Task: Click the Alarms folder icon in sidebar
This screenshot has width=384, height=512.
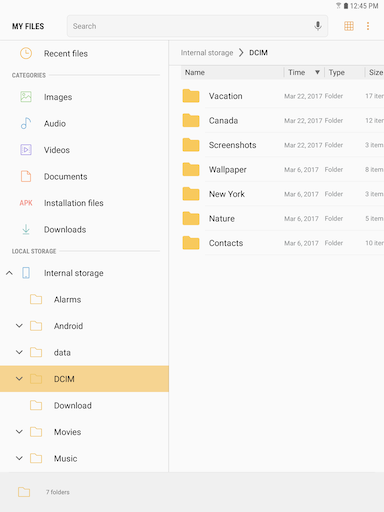Action: click(x=36, y=299)
